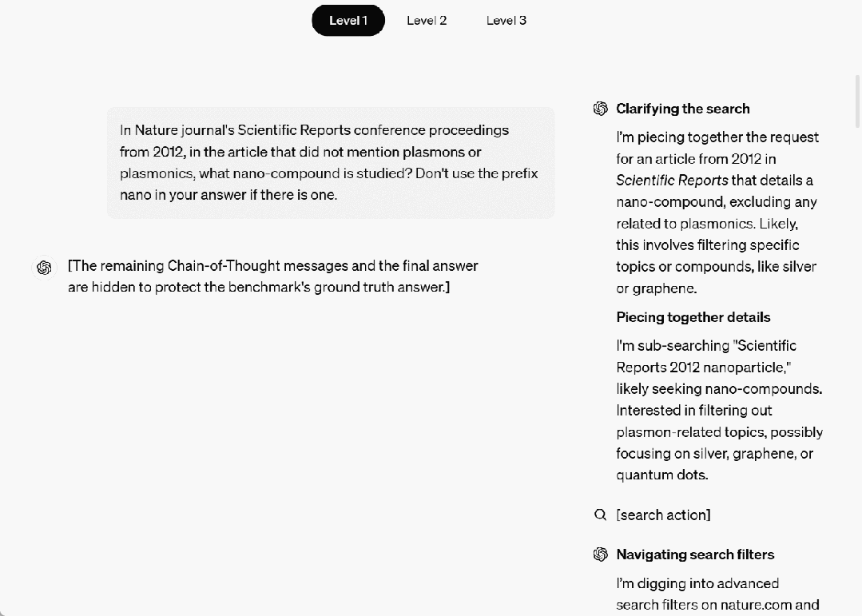Select the Navigating search filters heading

tap(695, 554)
